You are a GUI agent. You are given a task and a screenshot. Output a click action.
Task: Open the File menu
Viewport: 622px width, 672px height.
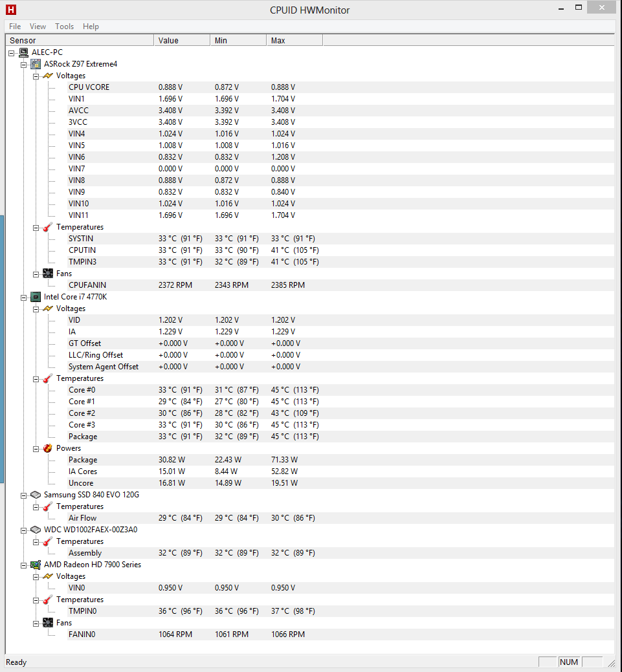point(15,27)
